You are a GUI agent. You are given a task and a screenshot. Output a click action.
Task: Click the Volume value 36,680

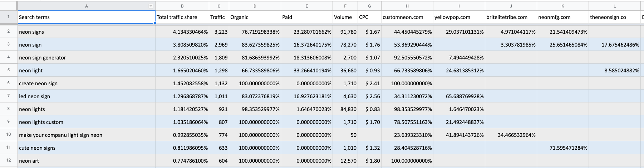coord(345,70)
